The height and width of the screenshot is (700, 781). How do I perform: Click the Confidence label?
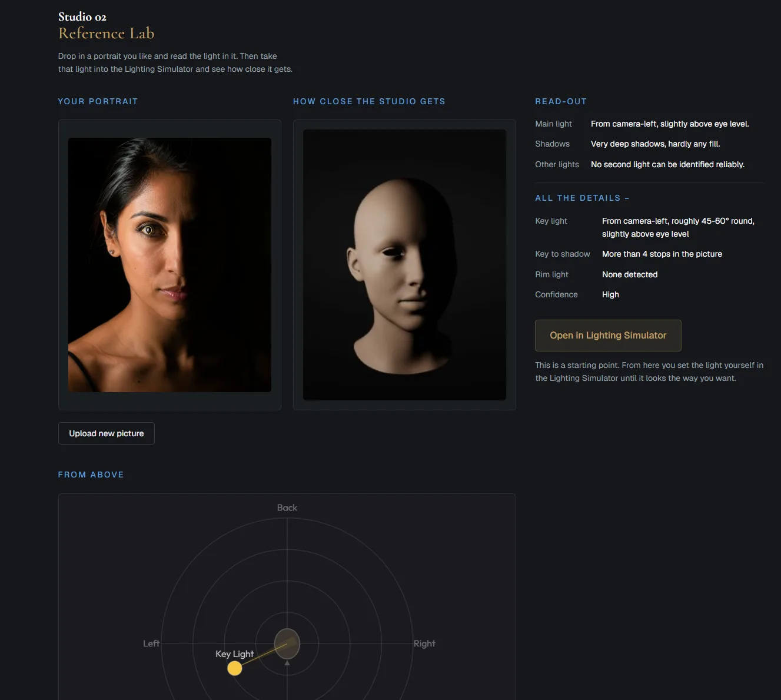(556, 294)
